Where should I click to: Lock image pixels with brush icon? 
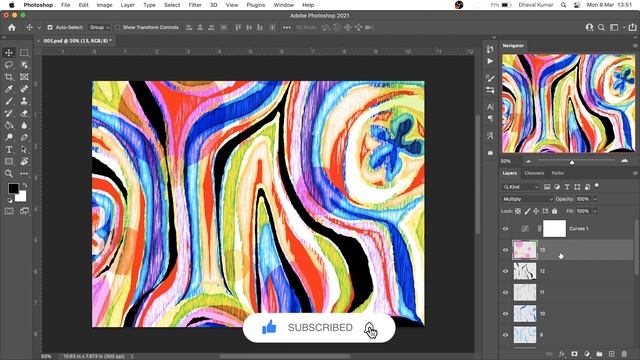pos(527,211)
